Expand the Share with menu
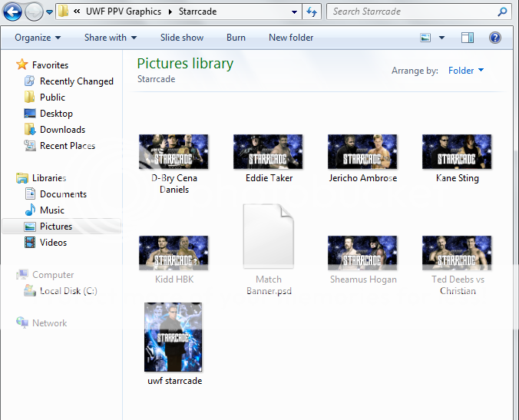The image size is (519, 420). tap(111, 38)
